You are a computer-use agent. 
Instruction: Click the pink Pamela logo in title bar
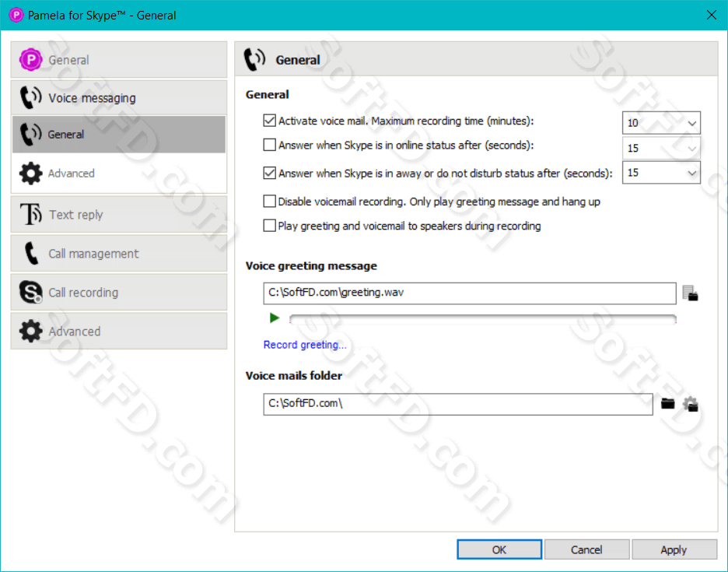pos(16,15)
